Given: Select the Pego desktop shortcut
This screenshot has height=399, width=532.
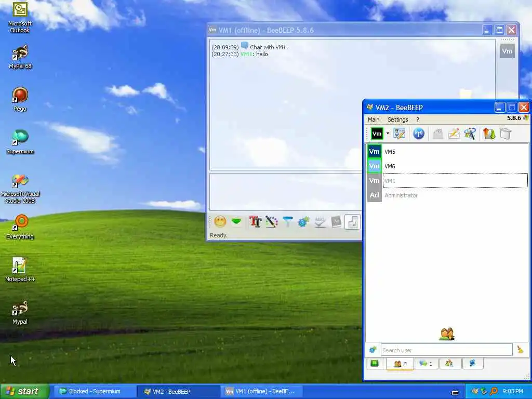Looking at the screenshot, I should pyautogui.click(x=20, y=99).
